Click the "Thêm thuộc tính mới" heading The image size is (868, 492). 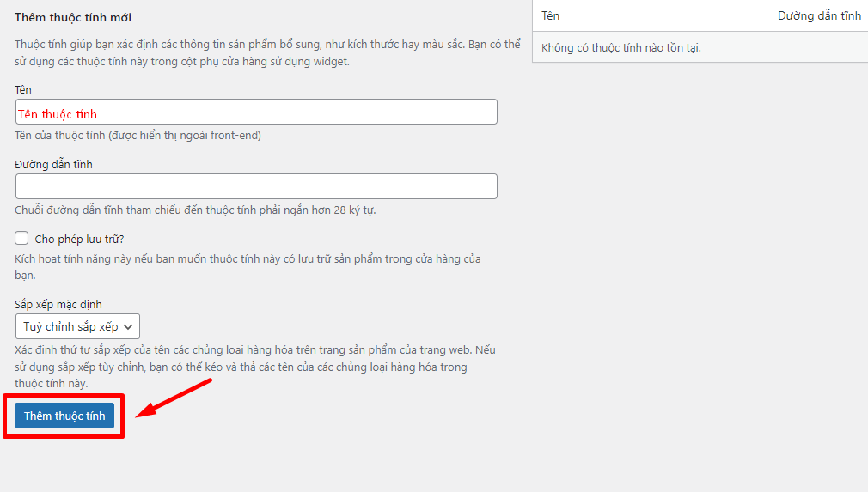pyautogui.click(x=73, y=17)
